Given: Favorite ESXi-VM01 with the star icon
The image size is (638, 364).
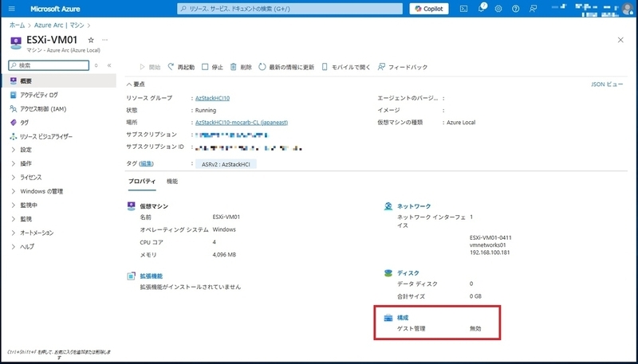Looking at the screenshot, I should click(91, 40).
